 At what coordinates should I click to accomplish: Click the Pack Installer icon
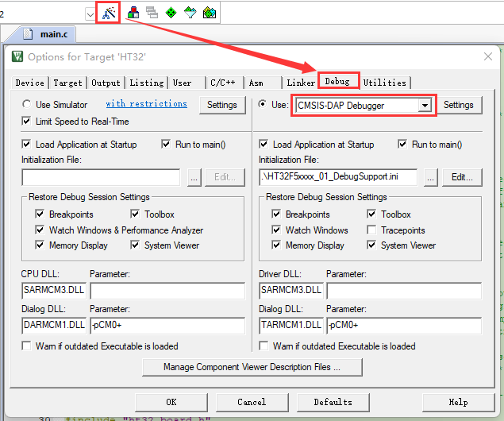coord(209,13)
